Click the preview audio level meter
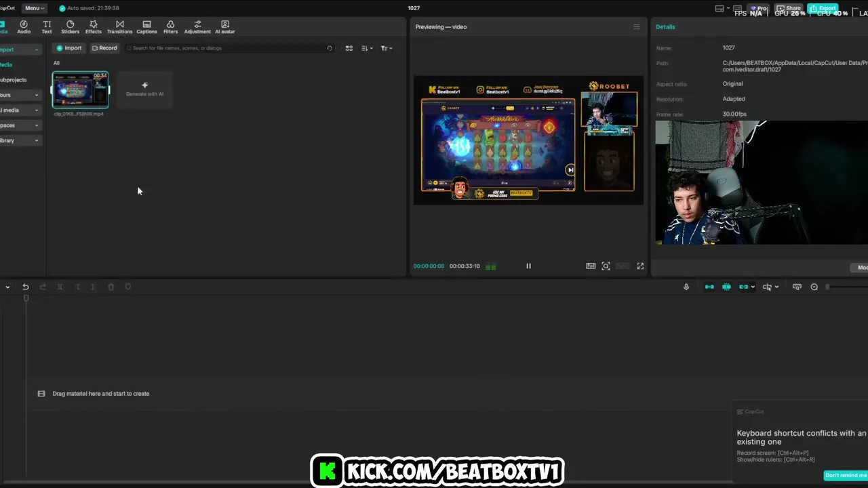 point(491,266)
